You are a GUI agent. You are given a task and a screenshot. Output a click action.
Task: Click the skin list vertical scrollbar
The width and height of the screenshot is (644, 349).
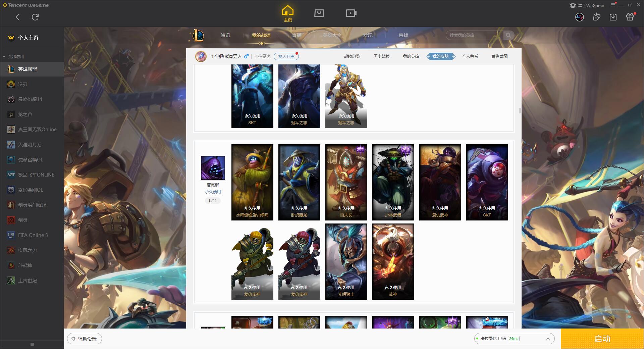click(x=520, y=111)
